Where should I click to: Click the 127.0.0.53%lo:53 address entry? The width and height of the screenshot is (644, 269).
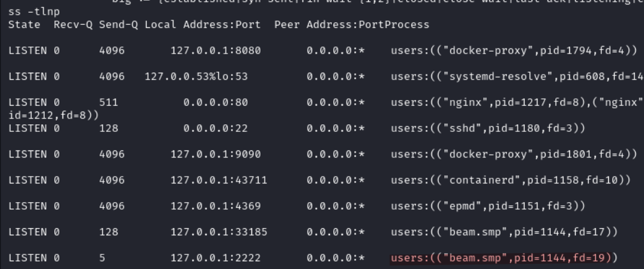tap(197, 76)
